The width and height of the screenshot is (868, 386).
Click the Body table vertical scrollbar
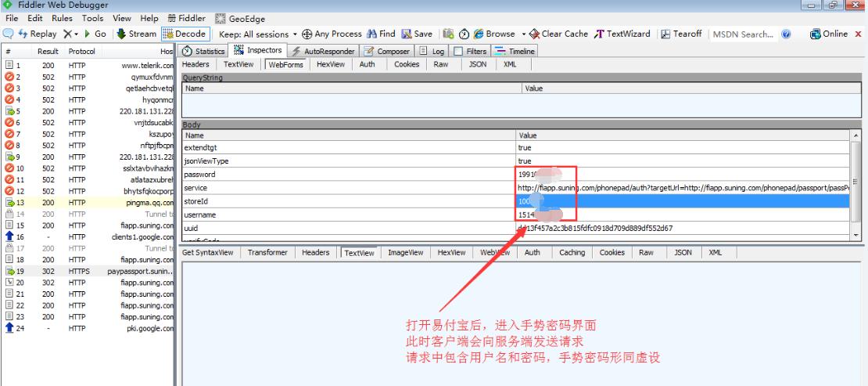[855, 185]
